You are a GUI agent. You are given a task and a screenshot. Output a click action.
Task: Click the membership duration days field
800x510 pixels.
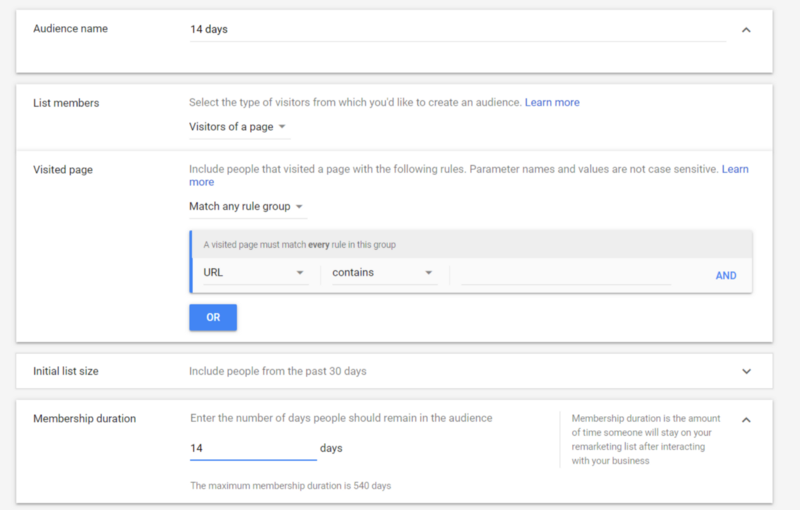coord(253,448)
